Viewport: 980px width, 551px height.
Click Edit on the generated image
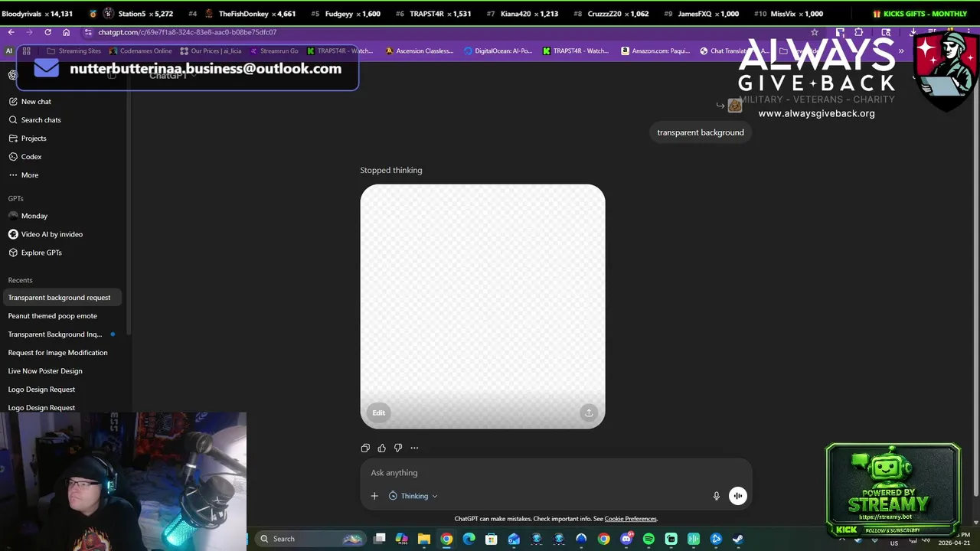pyautogui.click(x=379, y=412)
